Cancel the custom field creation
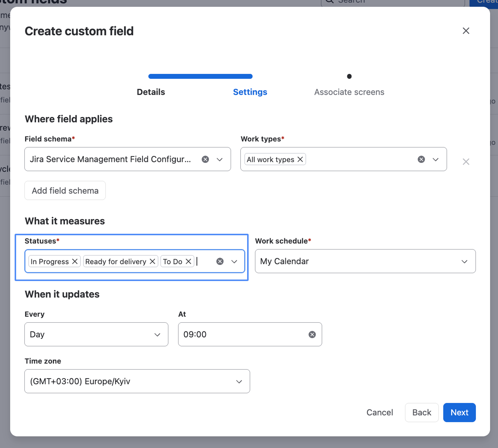Screen dimensions: 498x448 coord(379,413)
